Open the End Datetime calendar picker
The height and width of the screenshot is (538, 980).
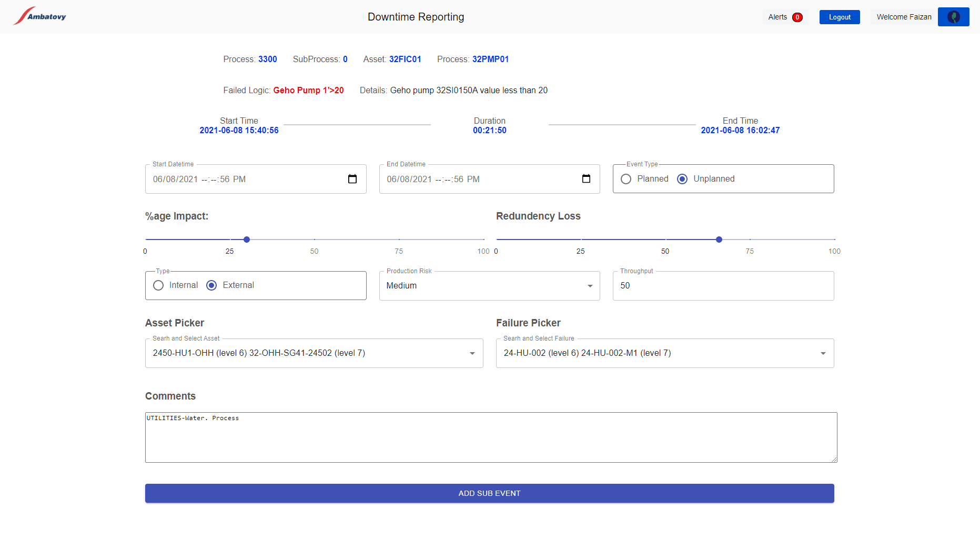(x=586, y=179)
